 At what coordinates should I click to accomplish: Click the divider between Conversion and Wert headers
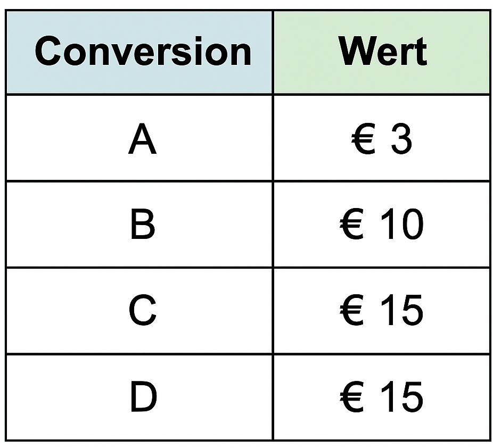(x=273, y=52)
